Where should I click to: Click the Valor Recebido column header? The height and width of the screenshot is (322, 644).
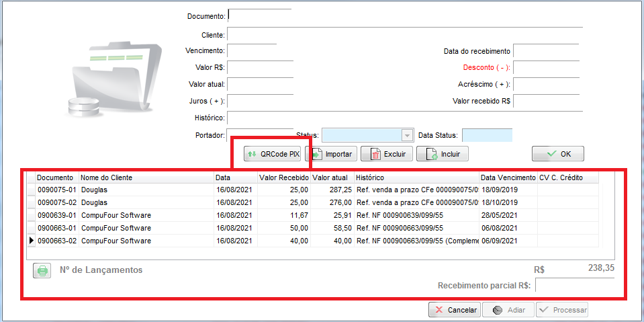283,177
